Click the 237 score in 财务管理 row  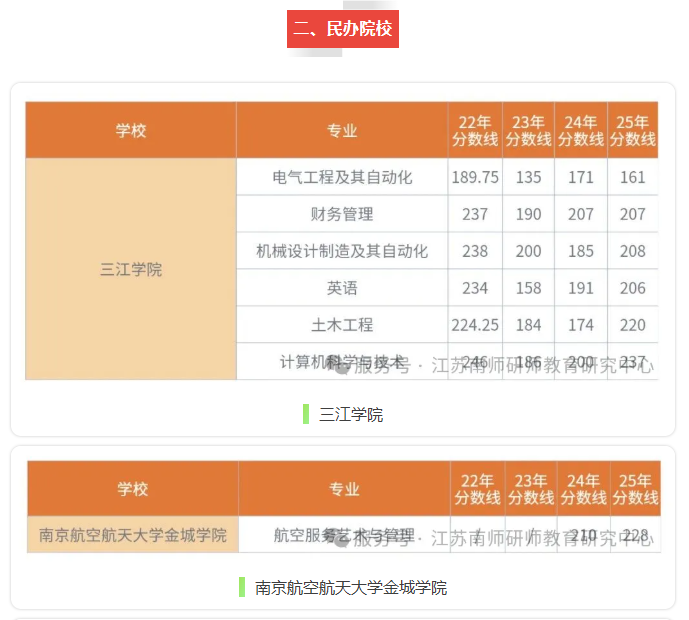click(x=475, y=214)
